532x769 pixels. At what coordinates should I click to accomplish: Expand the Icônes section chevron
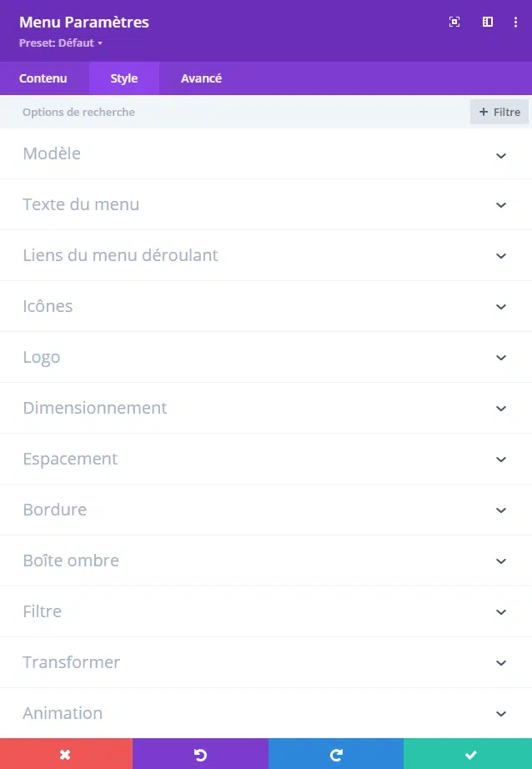pyautogui.click(x=500, y=307)
